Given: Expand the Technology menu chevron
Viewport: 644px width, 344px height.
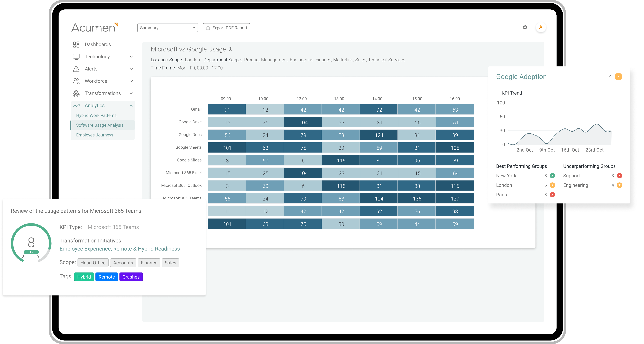Looking at the screenshot, I should click(x=131, y=57).
